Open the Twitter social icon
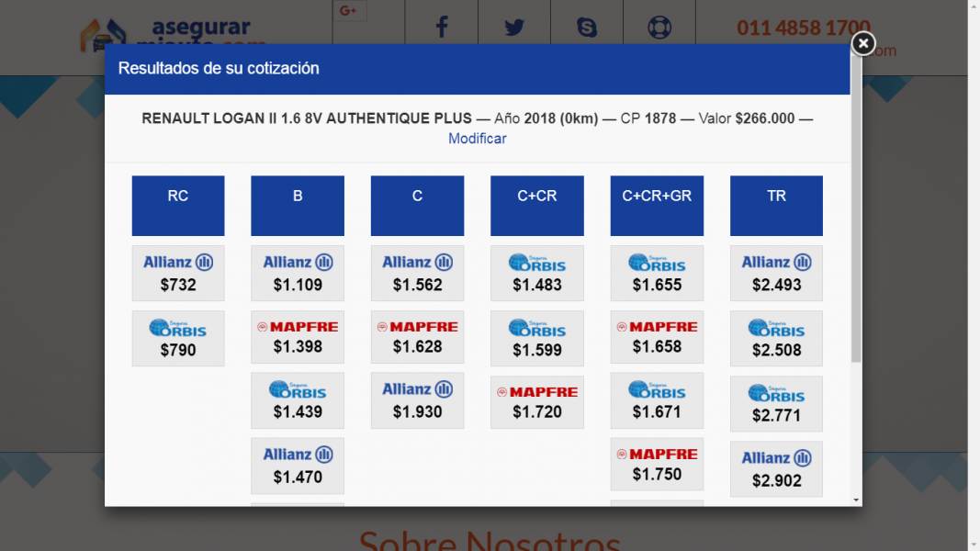980x551 pixels. coord(514,28)
